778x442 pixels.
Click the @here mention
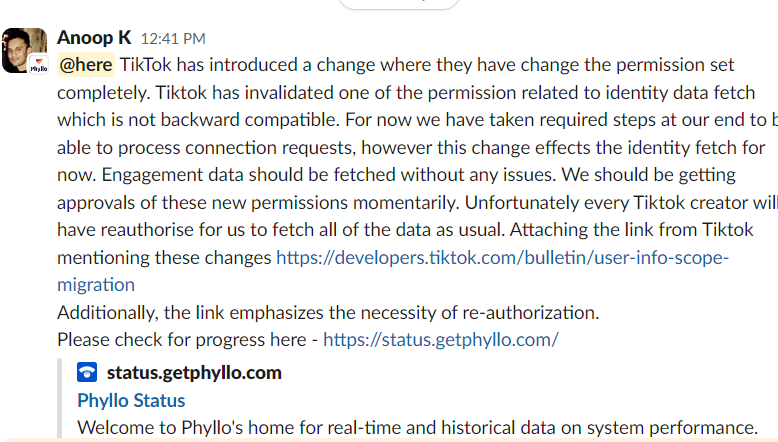click(x=85, y=65)
